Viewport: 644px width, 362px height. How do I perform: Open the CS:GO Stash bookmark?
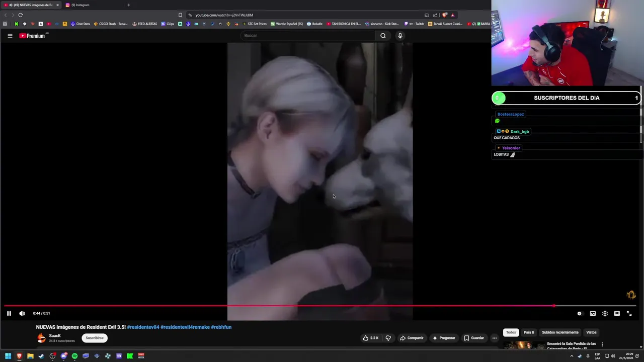111,24
